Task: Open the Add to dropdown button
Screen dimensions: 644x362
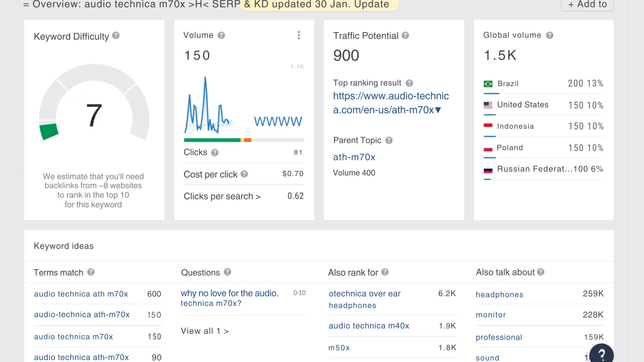Action: pyautogui.click(x=587, y=4)
